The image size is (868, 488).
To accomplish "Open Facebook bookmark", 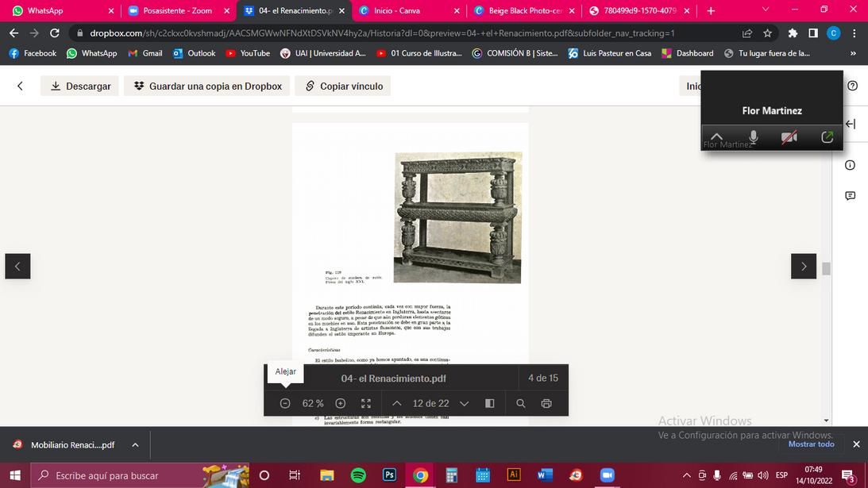I will (33, 53).
